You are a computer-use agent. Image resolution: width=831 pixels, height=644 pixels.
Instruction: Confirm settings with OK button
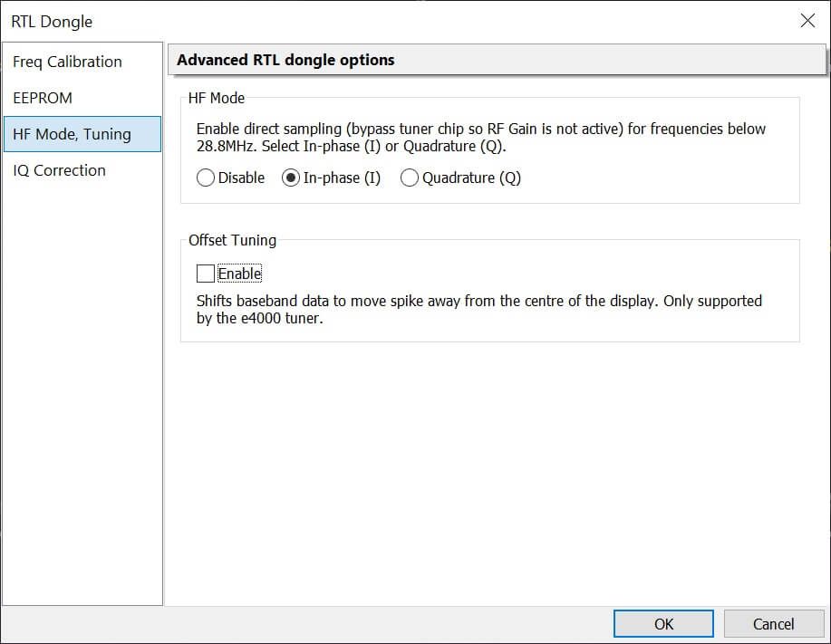pyautogui.click(x=663, y=623)
